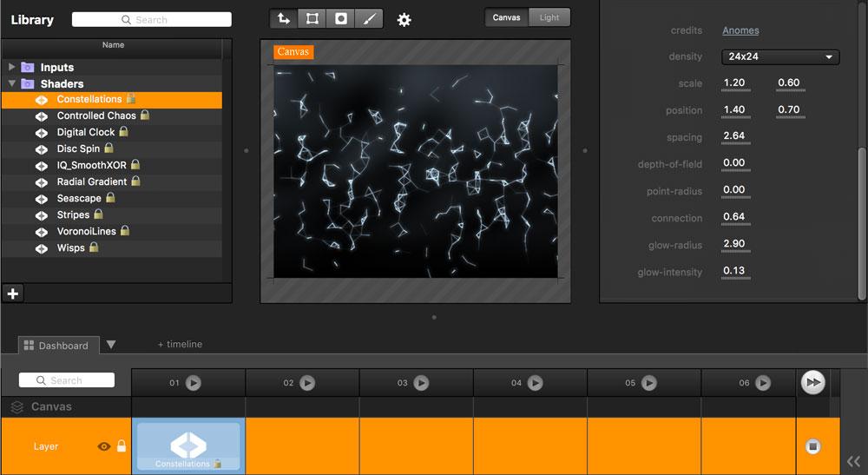Expand the Inputs folder
The image size is (868, 475).
point(12,67)
